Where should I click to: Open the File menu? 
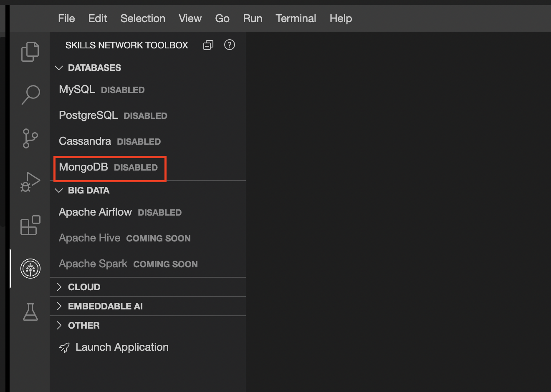pos(66,18)
